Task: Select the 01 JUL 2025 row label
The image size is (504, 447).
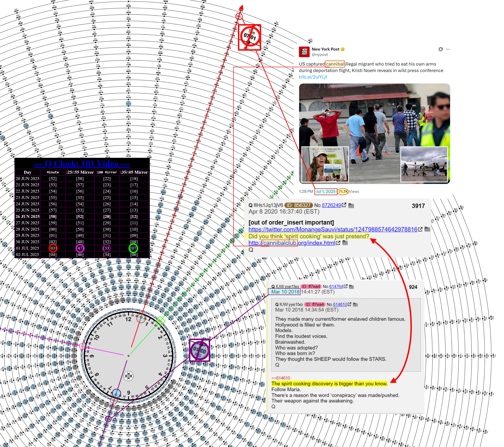Action: pos(28,248)
